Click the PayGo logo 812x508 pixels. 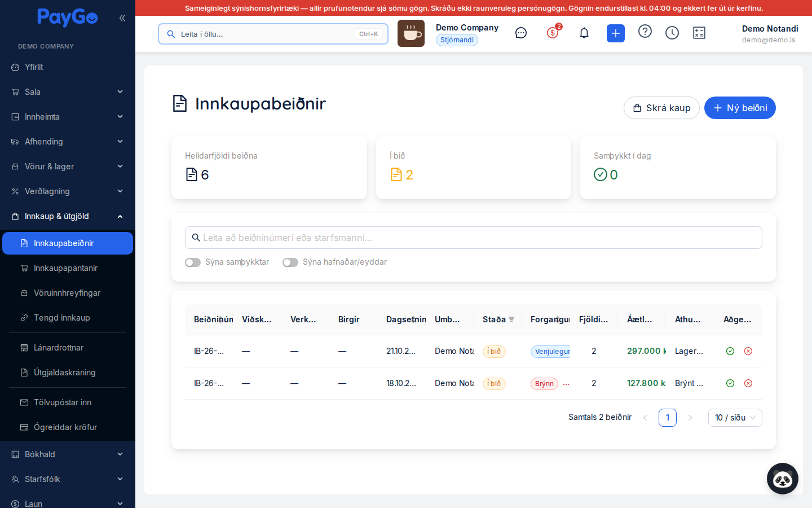(x=67, y=17)
